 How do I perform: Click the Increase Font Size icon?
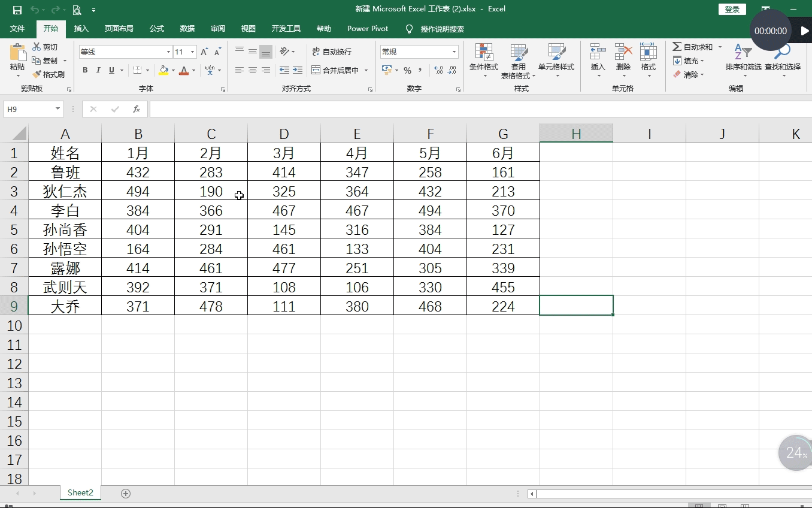(x=204, y=52)
